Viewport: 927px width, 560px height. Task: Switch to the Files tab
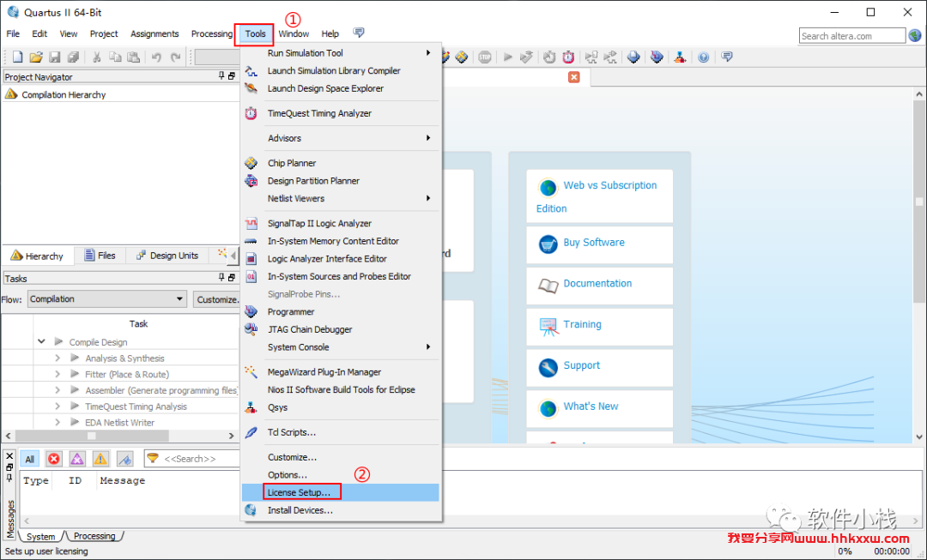pos(100,256)
